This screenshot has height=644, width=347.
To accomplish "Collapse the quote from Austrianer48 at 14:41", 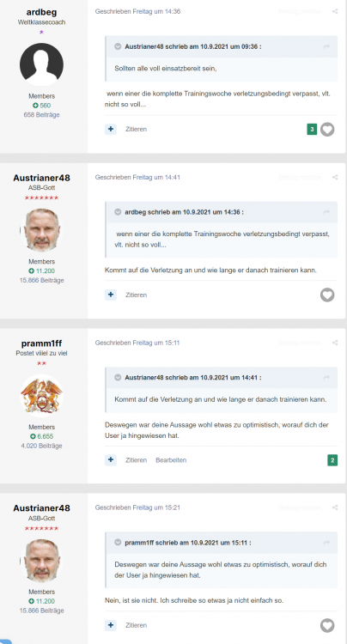I will coord(118,377).
